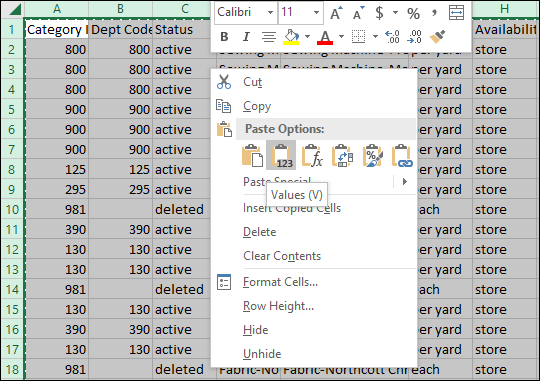Toggle Italic formatting in mini toolbar
540x381 pixels.
coord(246,36)
